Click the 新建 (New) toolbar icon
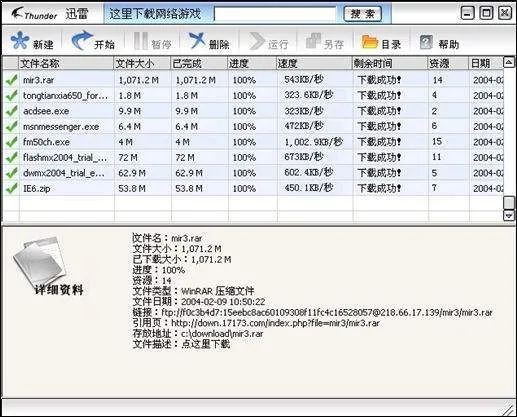The height and width of the screenshot is (417, 517). click(x=20, y=40)
